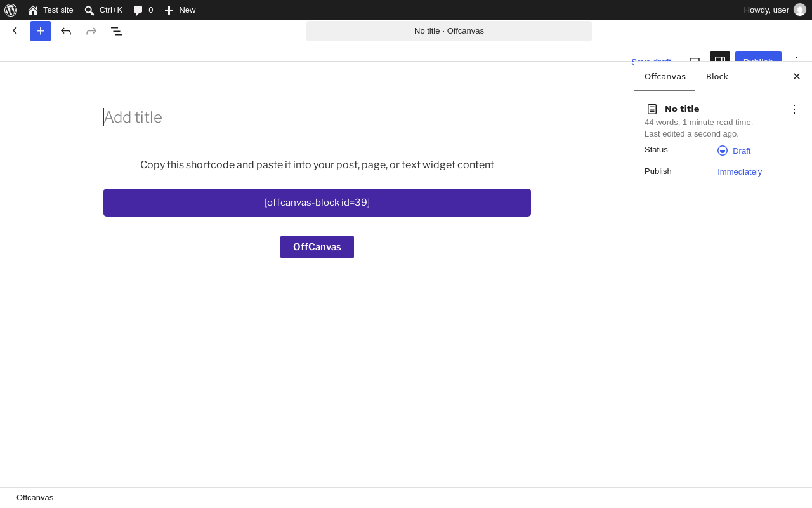Click the Redo arrow icon
Image resolution: width=812 pixels, height=508 pixels.
[x=91, y=31]
